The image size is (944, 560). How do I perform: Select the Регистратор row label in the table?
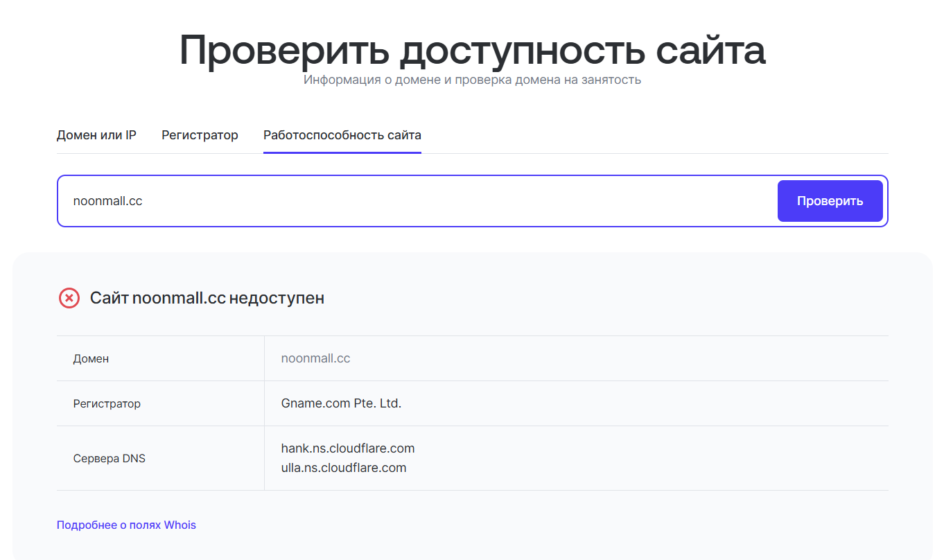107,403
